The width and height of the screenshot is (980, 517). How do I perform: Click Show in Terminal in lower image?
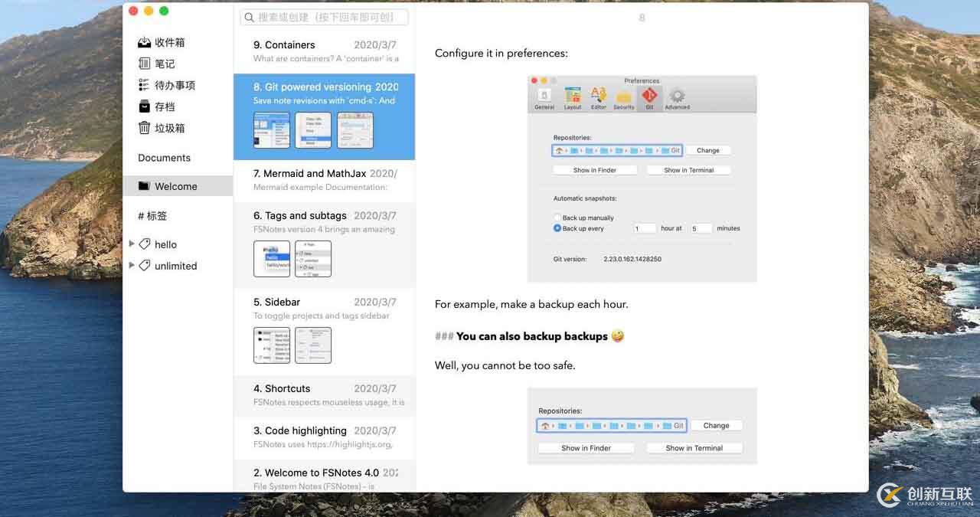click(694, 448)
